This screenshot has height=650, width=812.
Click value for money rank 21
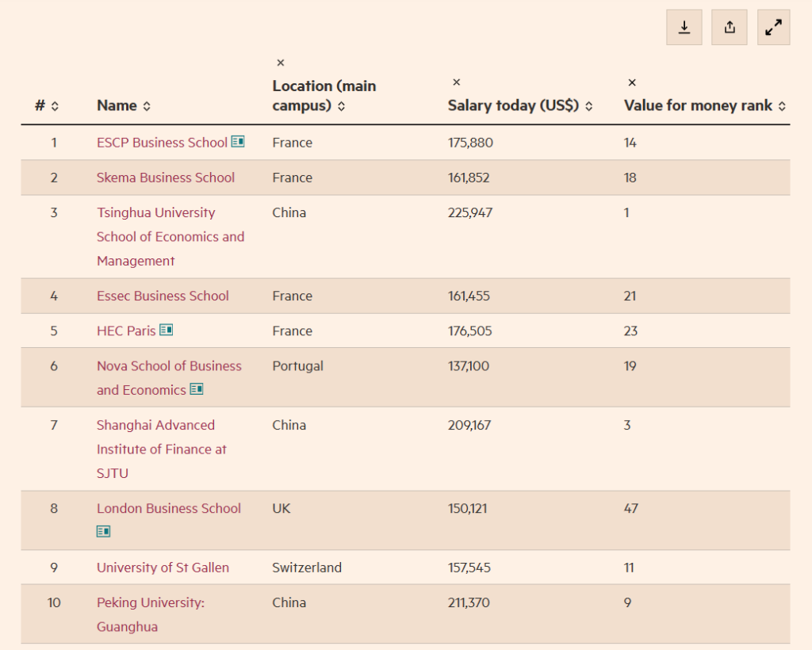pyautogui.click(x=630, y=296)
